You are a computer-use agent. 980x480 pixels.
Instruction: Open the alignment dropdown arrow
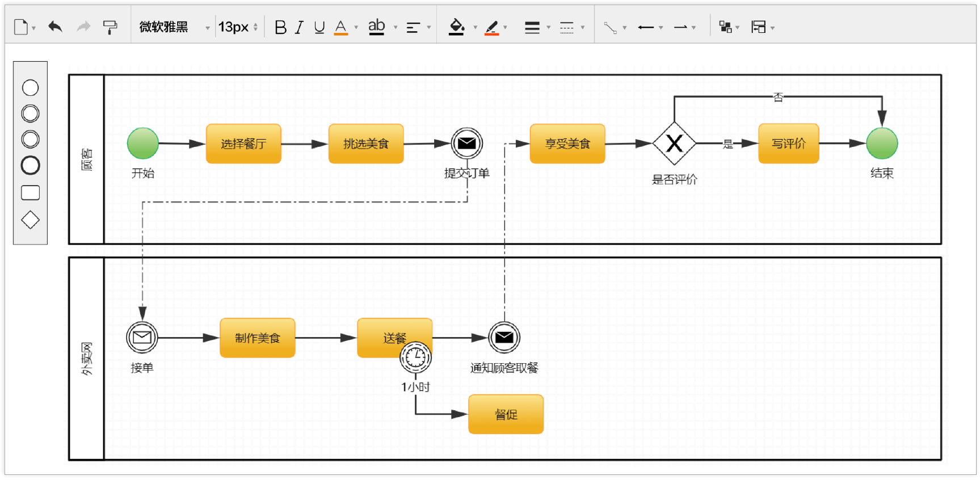coord(429,27)
